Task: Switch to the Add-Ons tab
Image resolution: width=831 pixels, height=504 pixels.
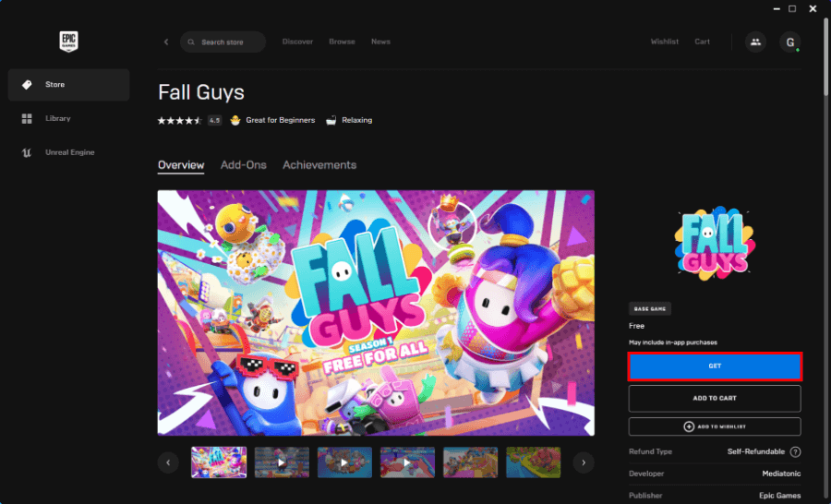Action: [243, 165]
